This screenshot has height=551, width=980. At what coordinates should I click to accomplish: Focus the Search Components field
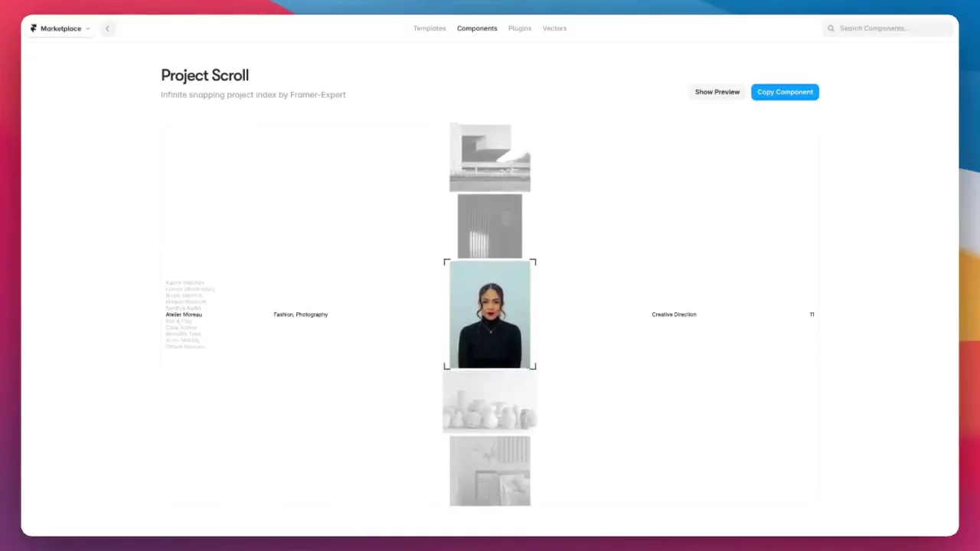[x=887, y=28]
